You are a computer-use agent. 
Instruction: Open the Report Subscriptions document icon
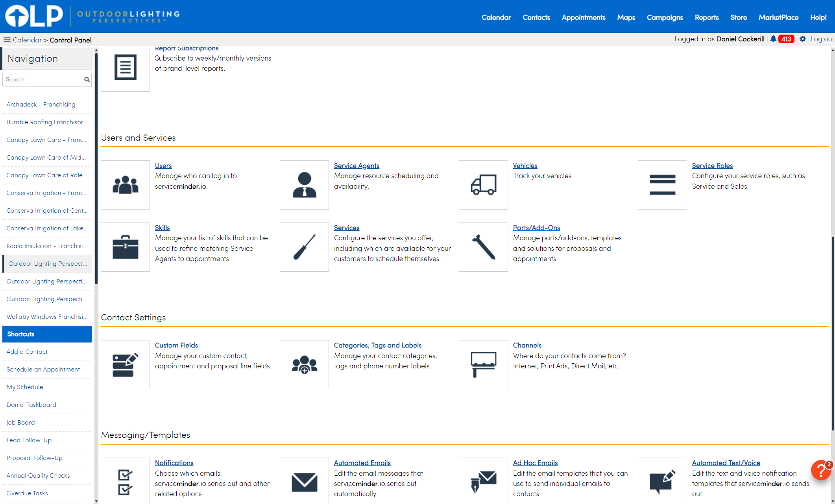[125, 68]
